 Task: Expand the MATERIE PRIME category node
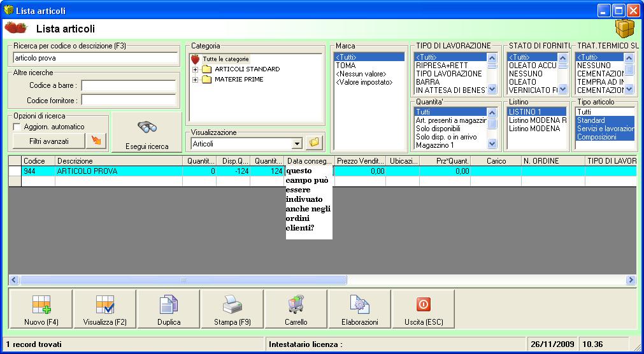[x=195, y=80]
